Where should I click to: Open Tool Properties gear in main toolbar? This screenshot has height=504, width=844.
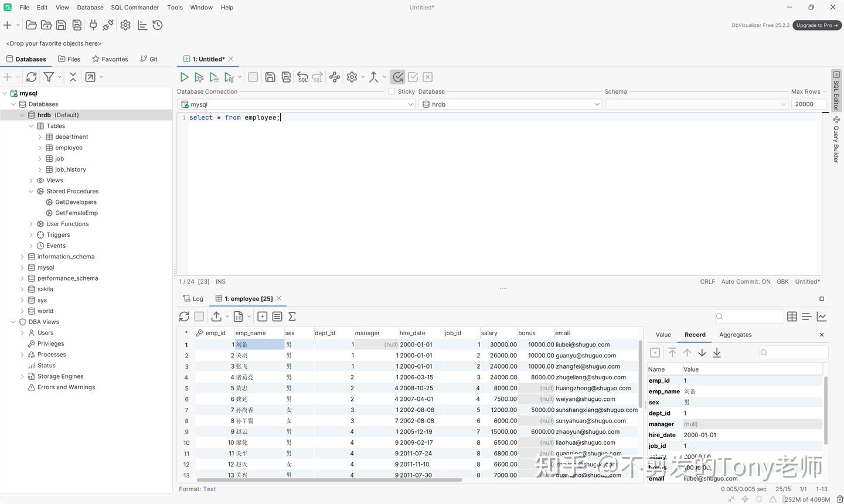tap(125, 25)
